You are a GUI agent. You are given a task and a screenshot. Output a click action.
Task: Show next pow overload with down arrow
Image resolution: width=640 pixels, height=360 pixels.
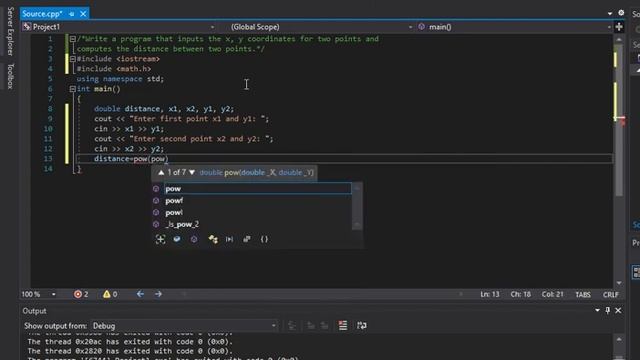[x=192, y=173]
